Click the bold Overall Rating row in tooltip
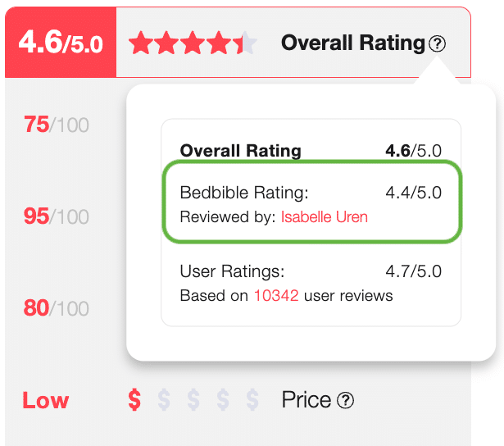 [x=241, y=151]
